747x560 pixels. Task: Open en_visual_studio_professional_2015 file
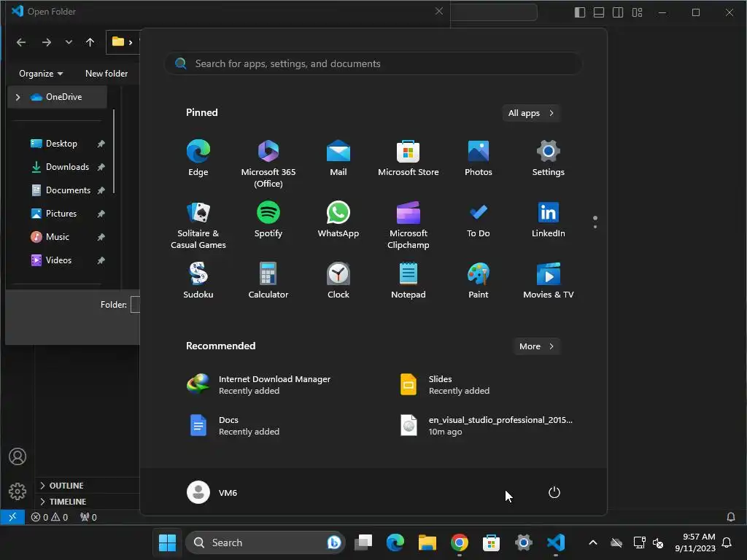[487, 426]
